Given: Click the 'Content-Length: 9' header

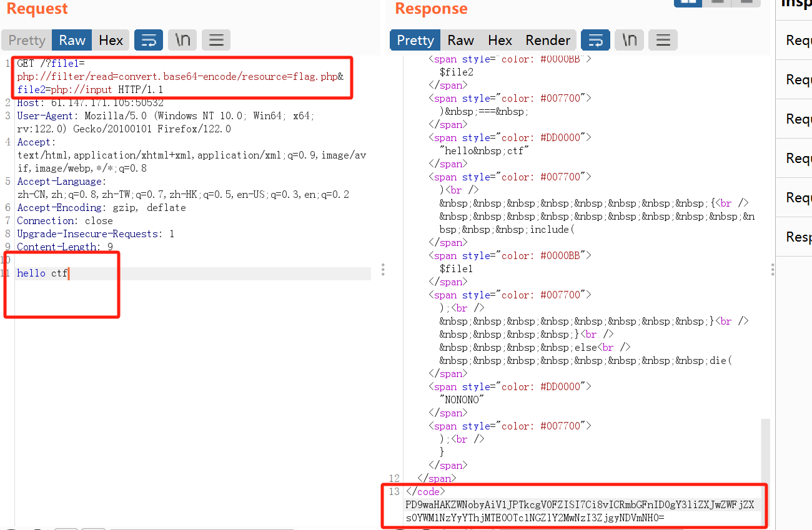Looking at the screenshot, I should 65,247.
